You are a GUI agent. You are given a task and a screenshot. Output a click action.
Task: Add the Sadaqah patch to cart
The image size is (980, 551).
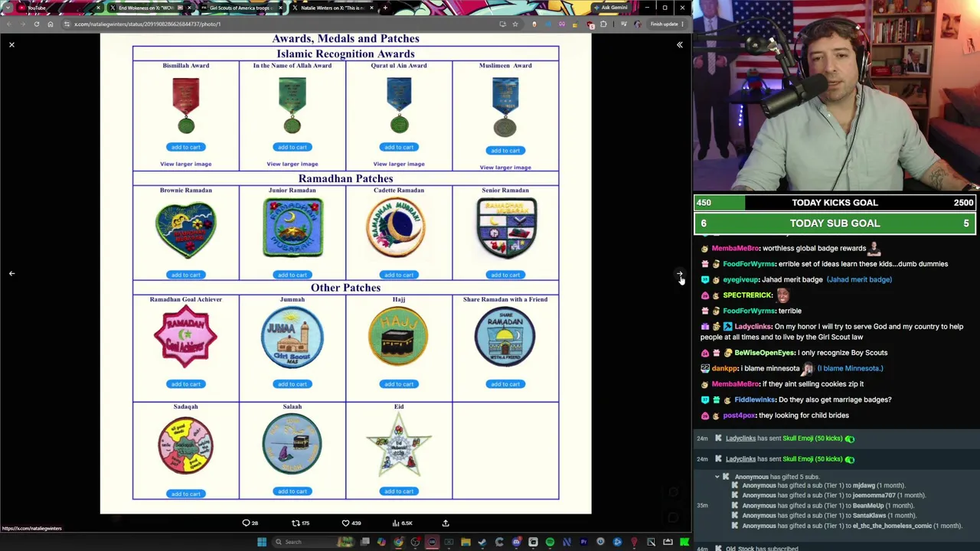pyautogui.click(x=185, y=494)
